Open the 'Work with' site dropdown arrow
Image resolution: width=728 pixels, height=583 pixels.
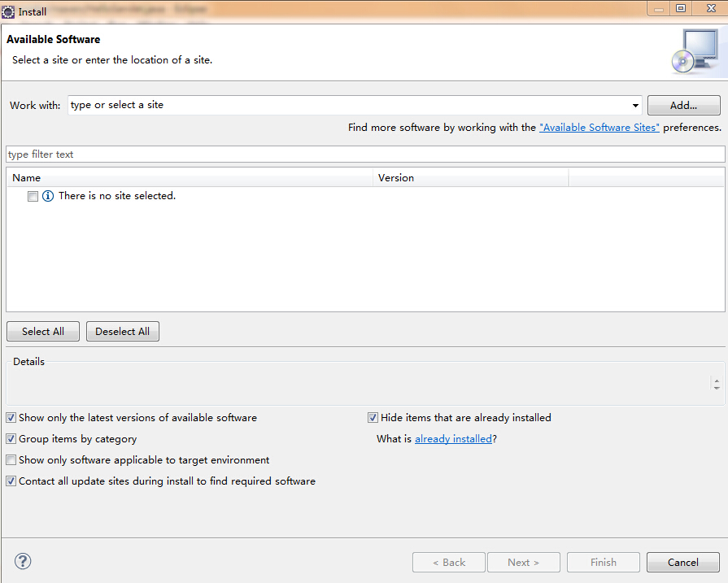pos(635,106)
